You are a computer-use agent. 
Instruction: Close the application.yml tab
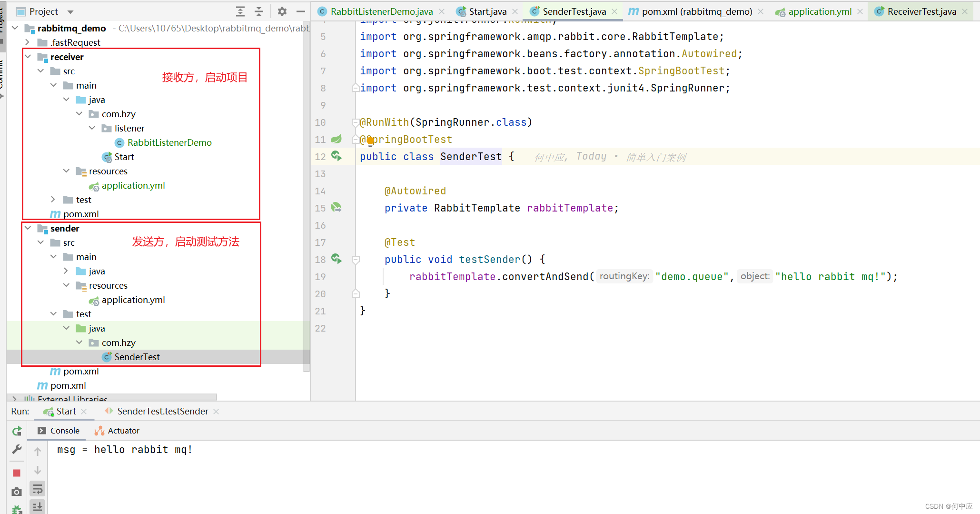click(860, 11)
